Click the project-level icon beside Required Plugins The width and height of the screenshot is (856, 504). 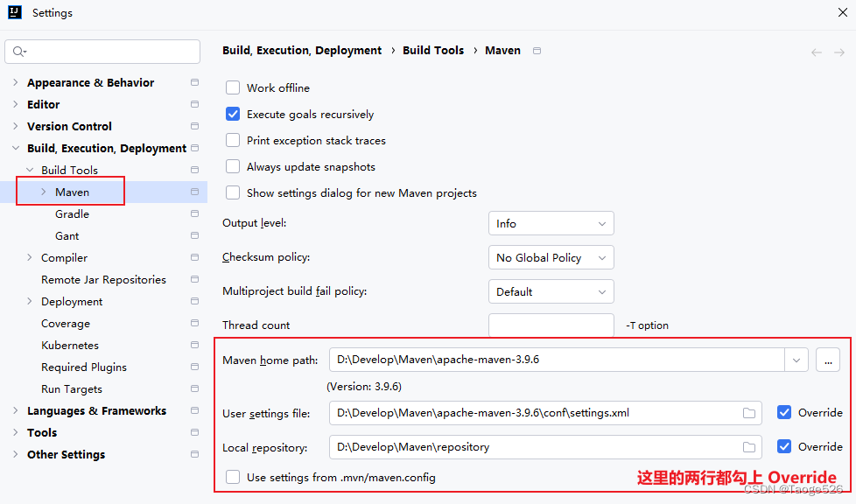194,367
